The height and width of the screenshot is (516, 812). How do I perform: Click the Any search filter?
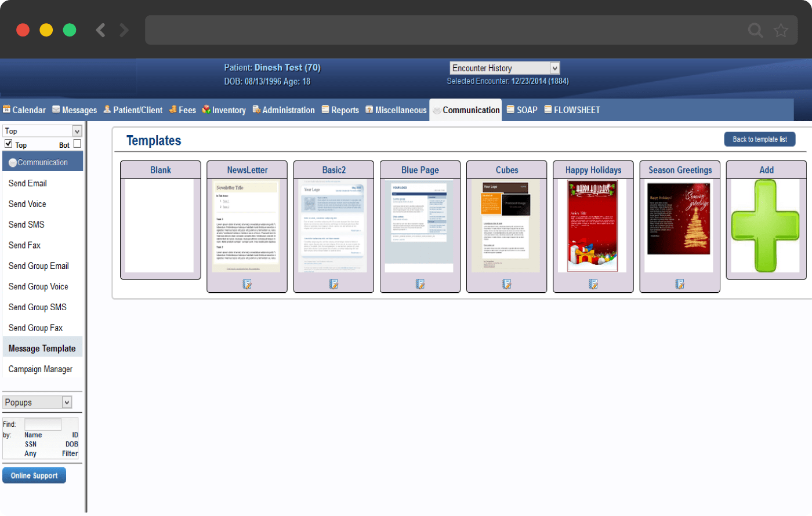[x=31, y=453]
